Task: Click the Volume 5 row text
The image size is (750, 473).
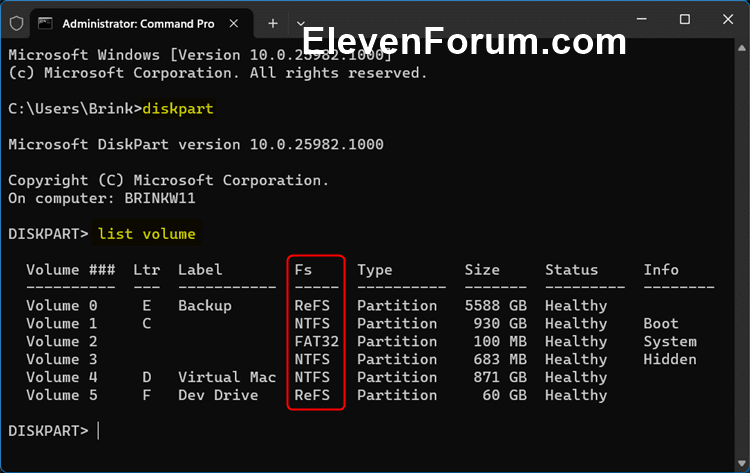Action: 62,395
